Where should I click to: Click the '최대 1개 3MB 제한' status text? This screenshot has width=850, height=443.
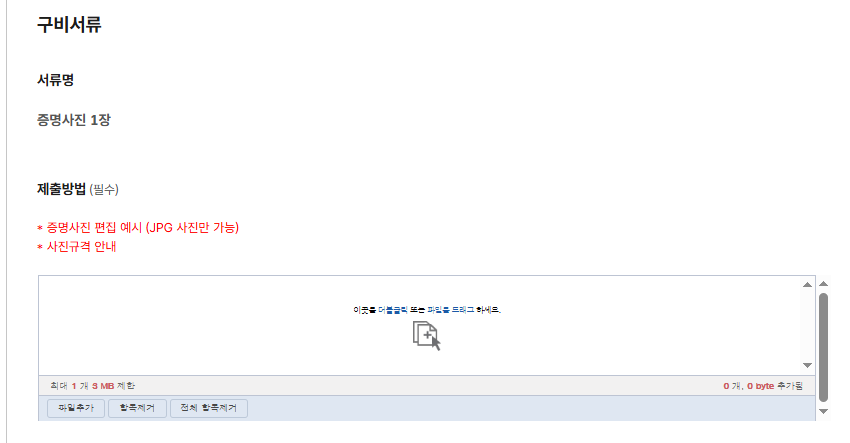[92, 386]
